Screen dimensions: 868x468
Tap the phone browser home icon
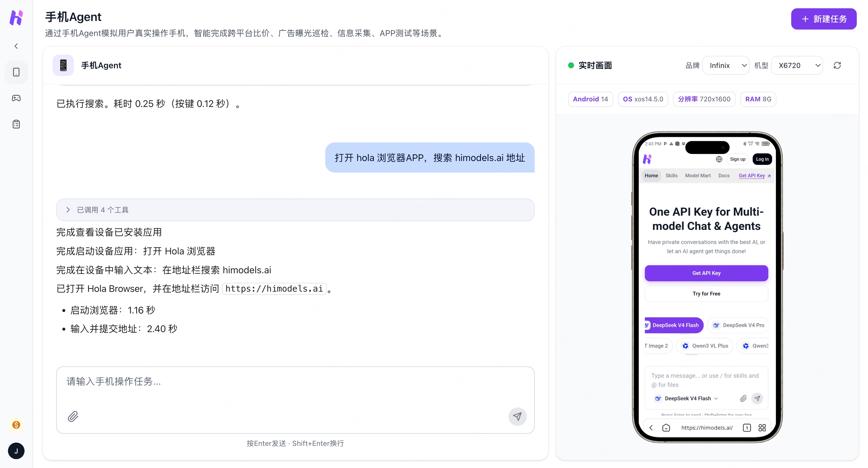(x=666, y=428)
